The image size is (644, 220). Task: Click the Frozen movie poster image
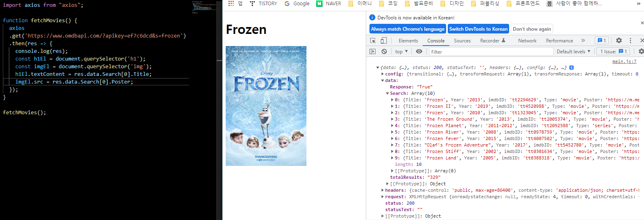[x=266, y=106]
